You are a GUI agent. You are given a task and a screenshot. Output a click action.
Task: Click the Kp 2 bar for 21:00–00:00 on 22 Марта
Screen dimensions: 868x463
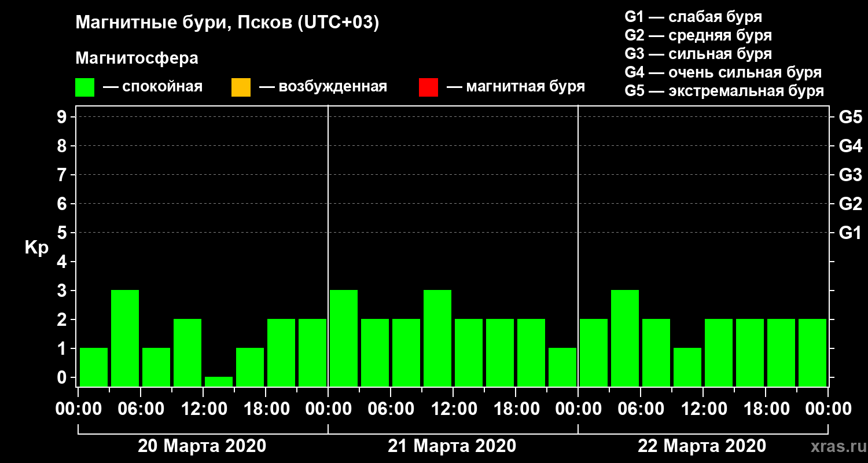(x=812, y=352)
